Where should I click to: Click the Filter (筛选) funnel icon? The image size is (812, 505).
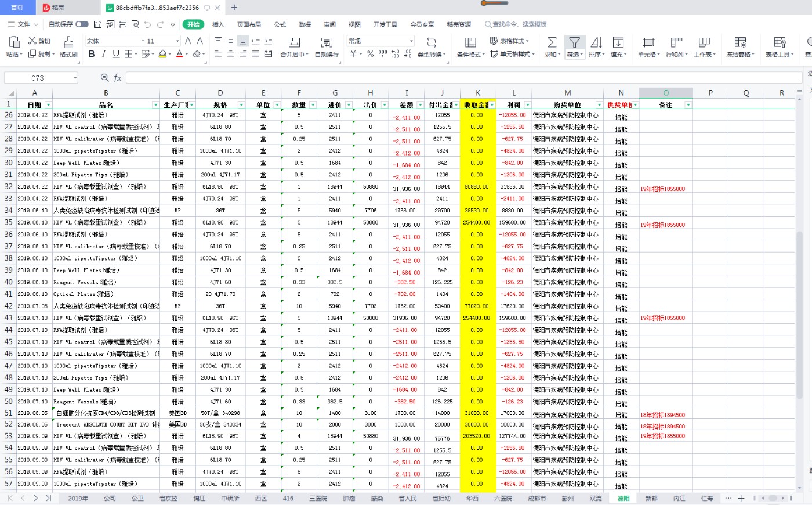pyautogui.click(x=574, y=42)
